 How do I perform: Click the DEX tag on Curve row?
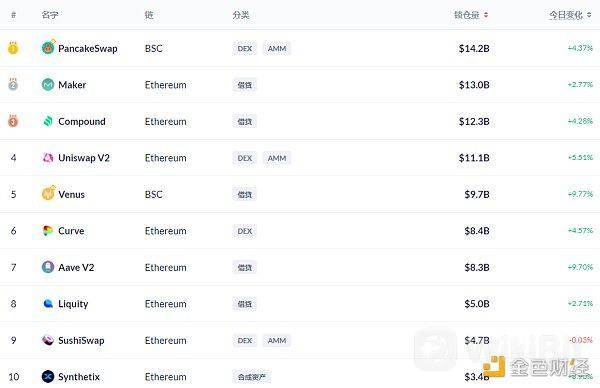point(245,231)
